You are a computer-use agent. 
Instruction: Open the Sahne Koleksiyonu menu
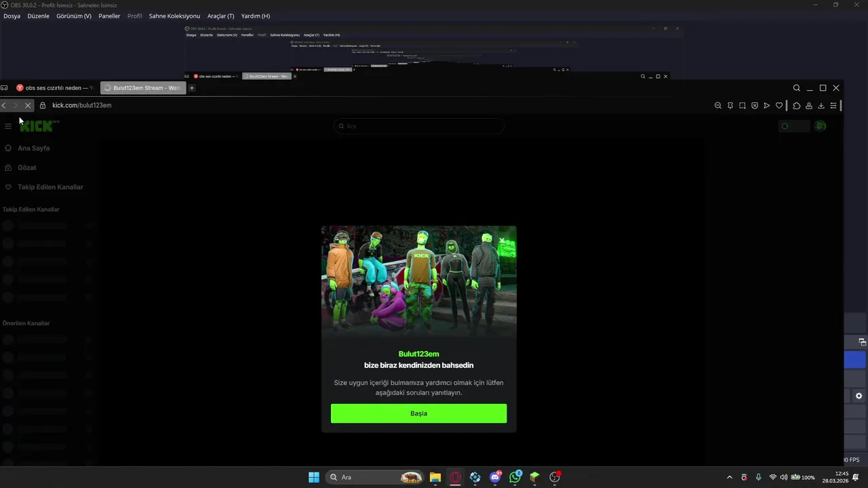click(x=174, y=16)
